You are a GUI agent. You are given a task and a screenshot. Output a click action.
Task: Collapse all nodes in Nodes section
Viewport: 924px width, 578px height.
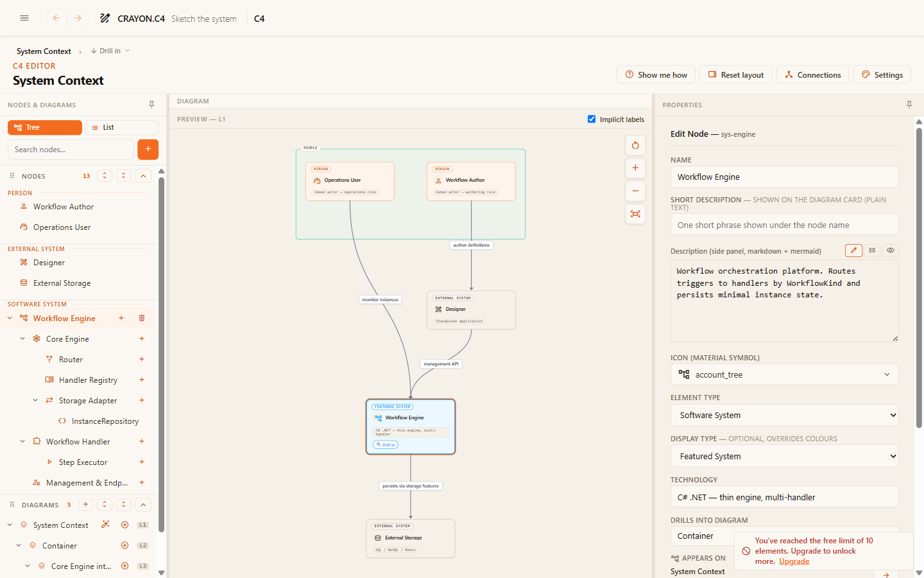[x=124, y=176]
